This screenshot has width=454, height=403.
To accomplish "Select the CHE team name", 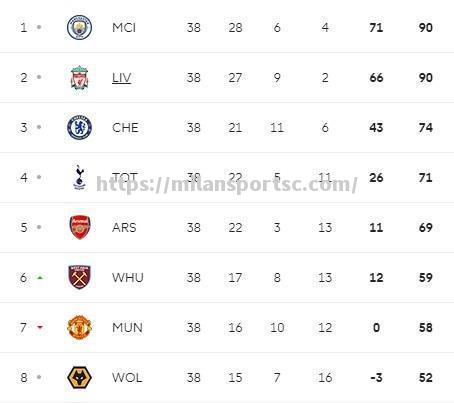I will pyautogui.click(x=125, y=128).
